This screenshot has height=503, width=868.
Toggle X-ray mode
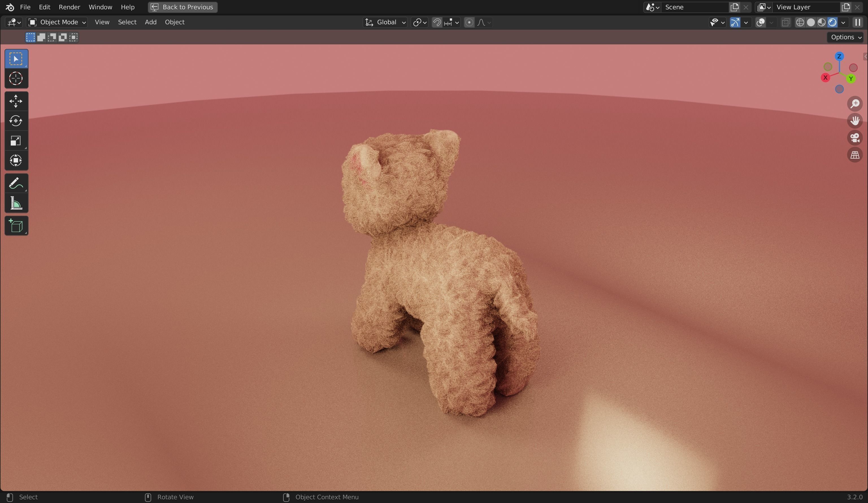tap(786, 22)
